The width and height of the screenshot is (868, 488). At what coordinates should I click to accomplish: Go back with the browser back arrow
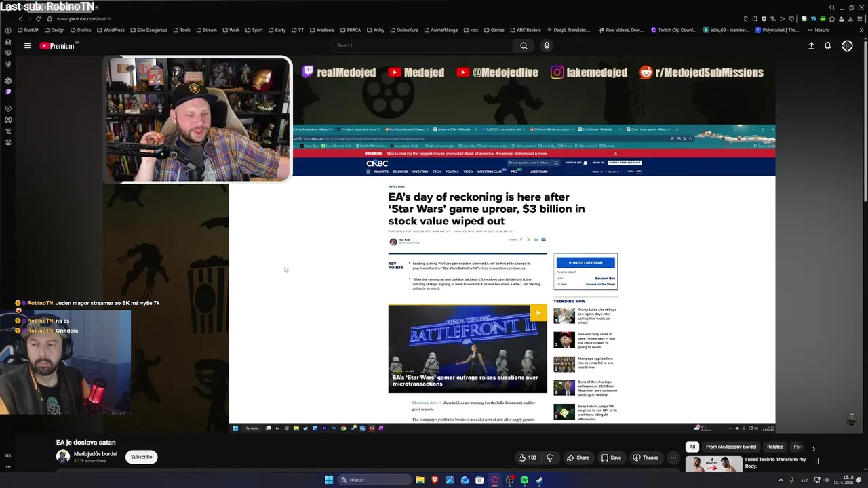20,18
